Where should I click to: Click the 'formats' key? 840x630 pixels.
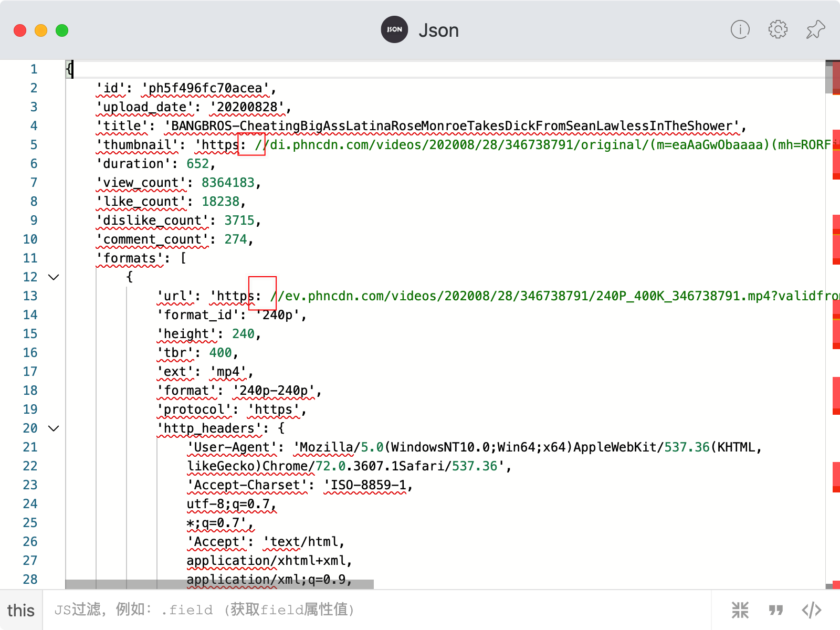[x=130, y=258]
